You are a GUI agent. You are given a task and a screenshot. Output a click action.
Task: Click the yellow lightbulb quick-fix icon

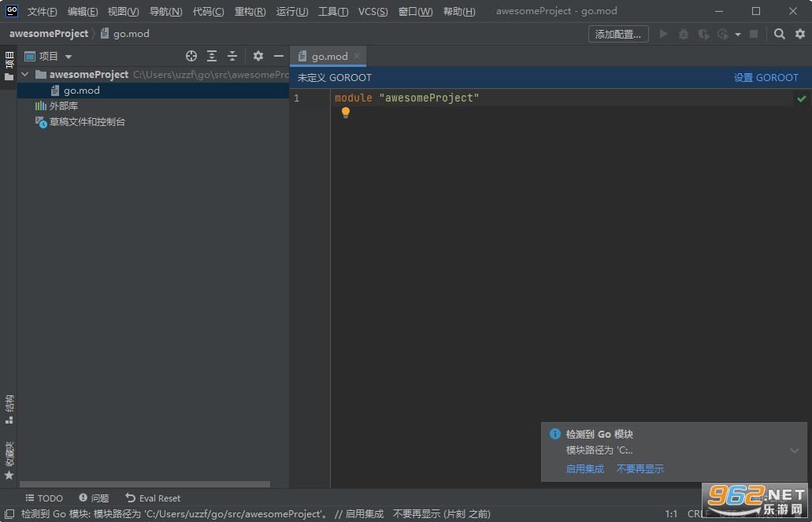coord(346,113)
